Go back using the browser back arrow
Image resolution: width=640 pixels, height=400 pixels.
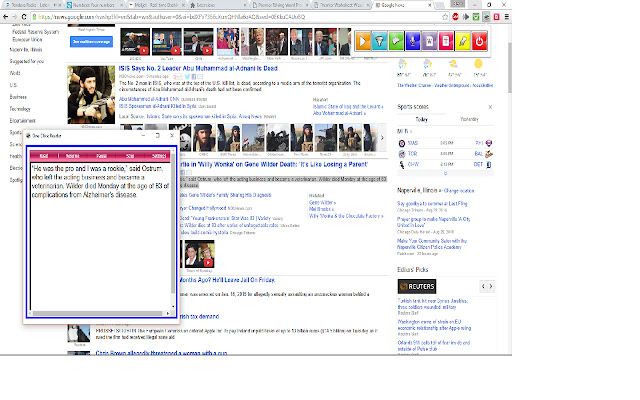coord(5,17)
